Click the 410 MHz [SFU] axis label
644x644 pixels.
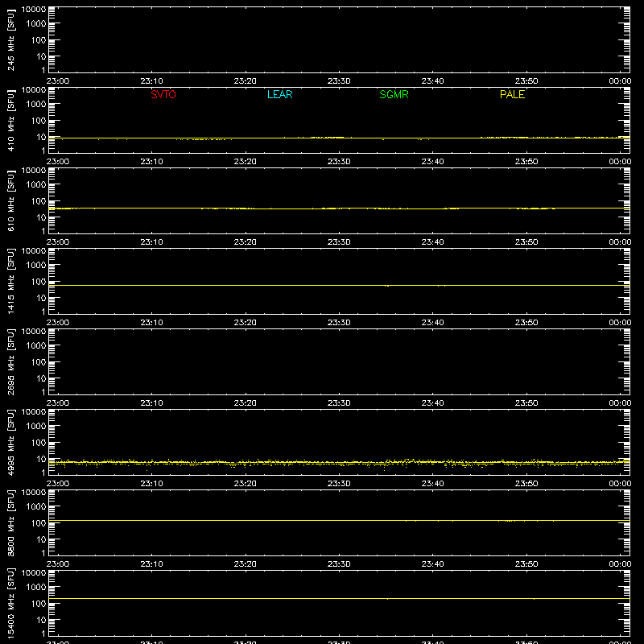coord(10,120)
